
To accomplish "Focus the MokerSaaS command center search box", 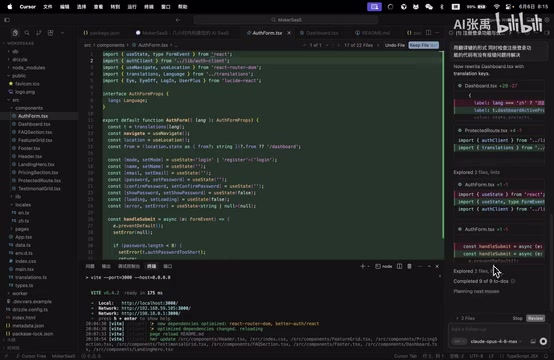I will coord(286,20).
